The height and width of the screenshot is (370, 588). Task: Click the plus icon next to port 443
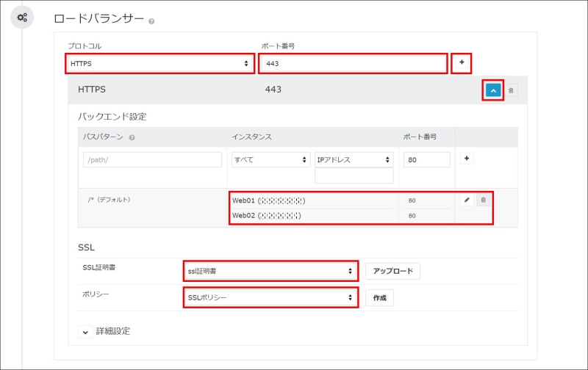(462, 63)
